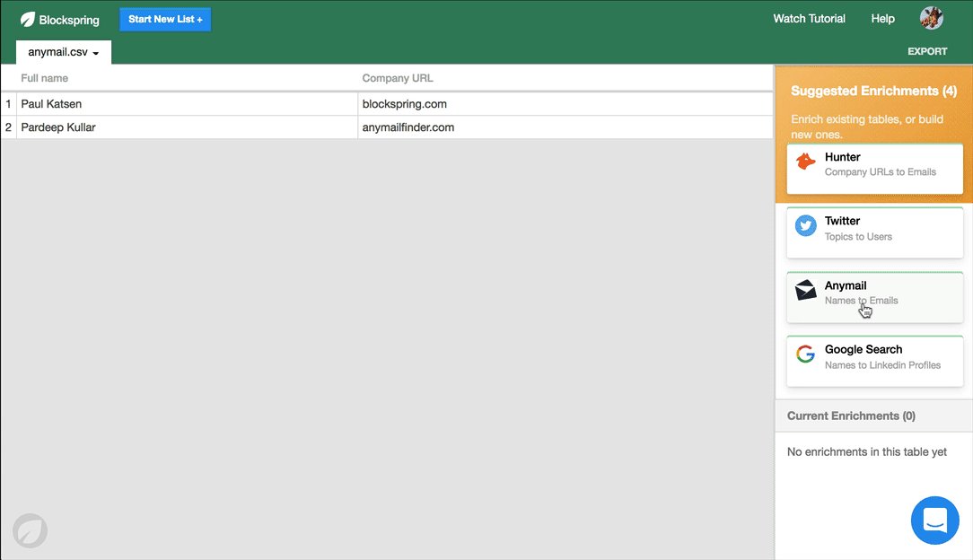
Task: Open the user avatar profile picture
Action: click(x=932, y=19)
